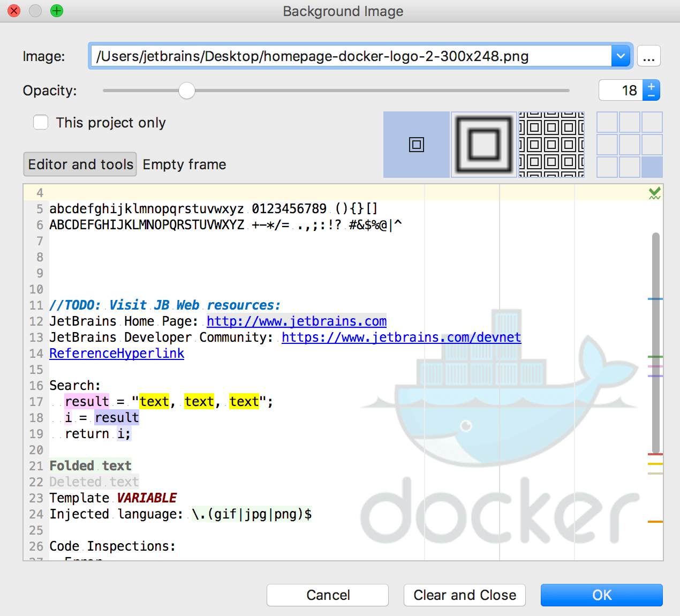The height and width of the screenshot is (616, 680).
Task: Click inside the Image path field
Action: [x=351, y=56]
